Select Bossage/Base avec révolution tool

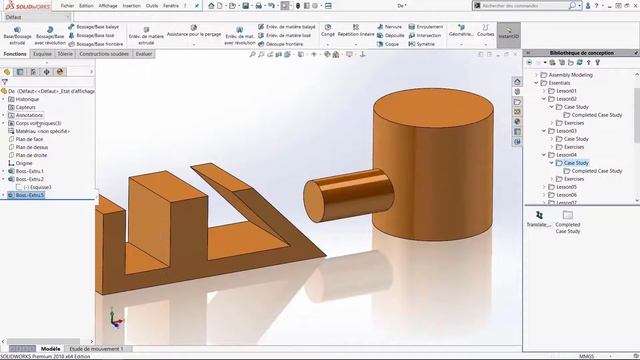50,36
